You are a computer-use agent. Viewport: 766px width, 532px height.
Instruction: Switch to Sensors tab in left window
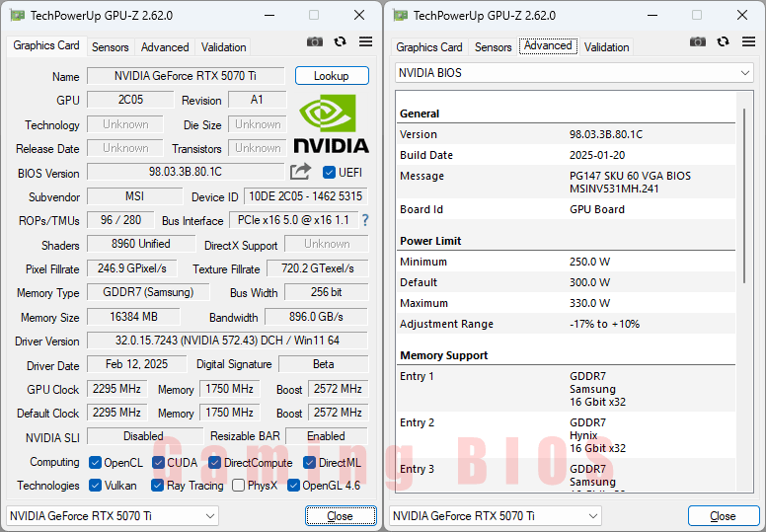click(110, 47)
